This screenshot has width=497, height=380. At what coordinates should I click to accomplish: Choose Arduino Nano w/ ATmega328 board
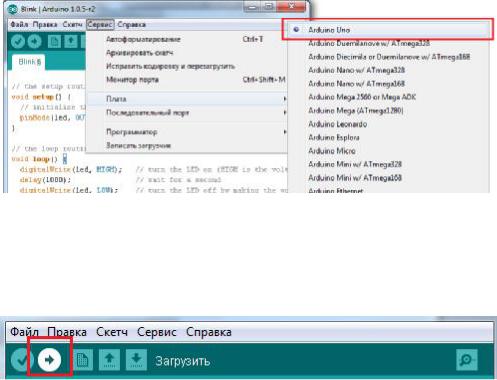click(389, 70)
